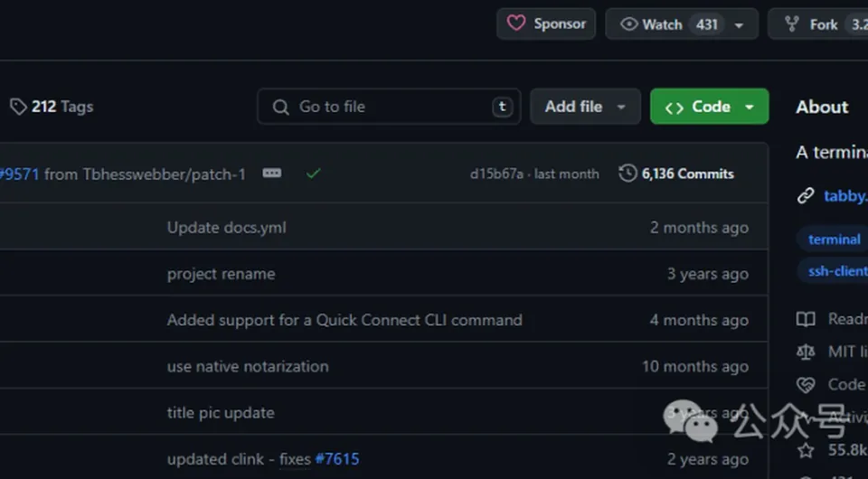The width and height of the screenshot is (868, 479).
Task: Click the Watch count 431
Action: (707, 24)
